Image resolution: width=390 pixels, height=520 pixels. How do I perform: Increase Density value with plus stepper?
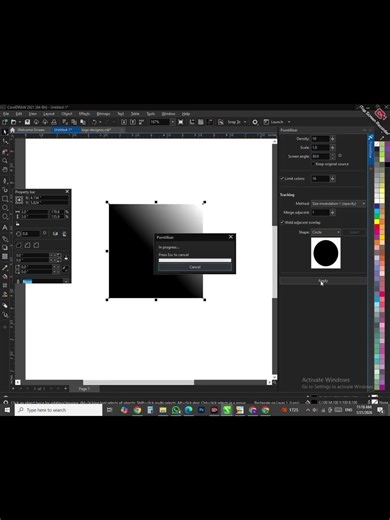point(333,139)
